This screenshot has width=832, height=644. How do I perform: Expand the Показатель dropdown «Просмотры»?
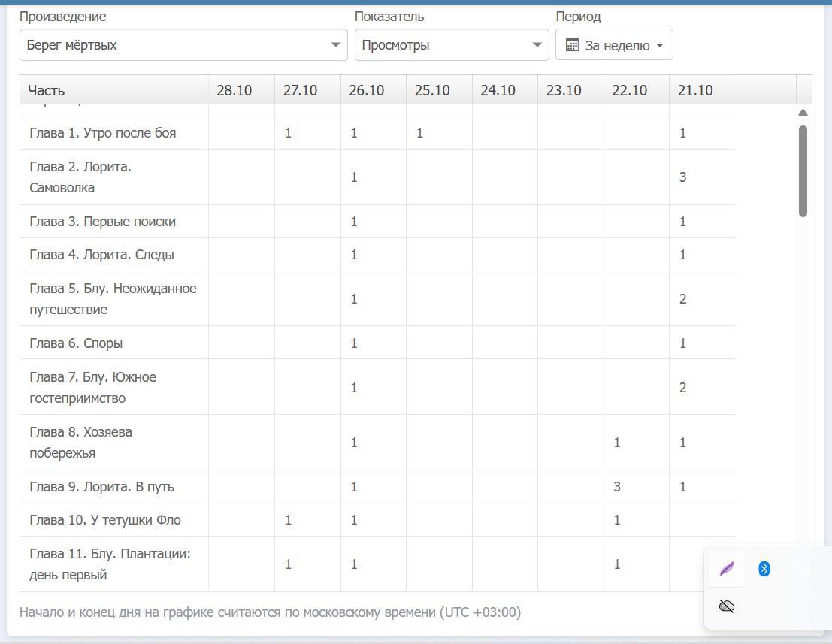tap(451, 45)
